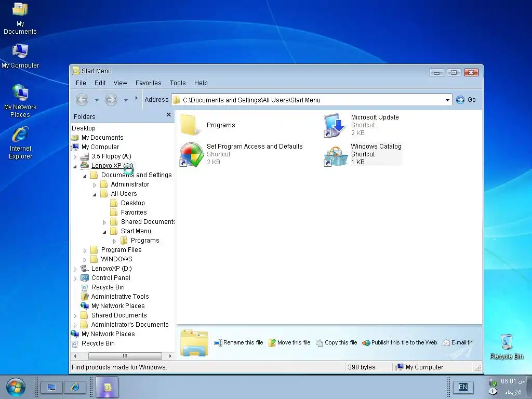
Task: Select My Documents in the folder tree
Action: click(102, 138)
